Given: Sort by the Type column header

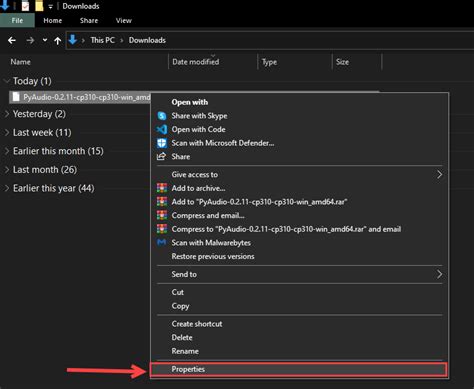Looking at the screenshot, I should 269,62.
